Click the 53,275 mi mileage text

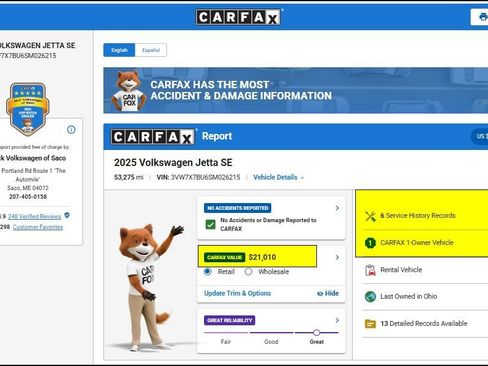129,177
